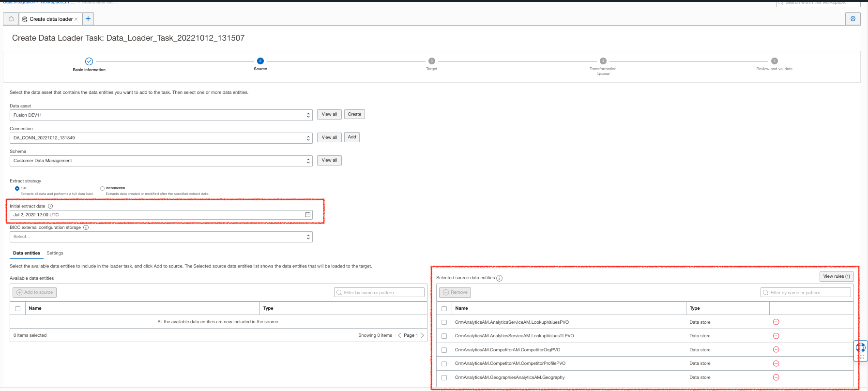Image resolution: width=868 pixels, height=391 pixels.
Task: Click the search within this workspace field
Action: (x=818, y=3)
